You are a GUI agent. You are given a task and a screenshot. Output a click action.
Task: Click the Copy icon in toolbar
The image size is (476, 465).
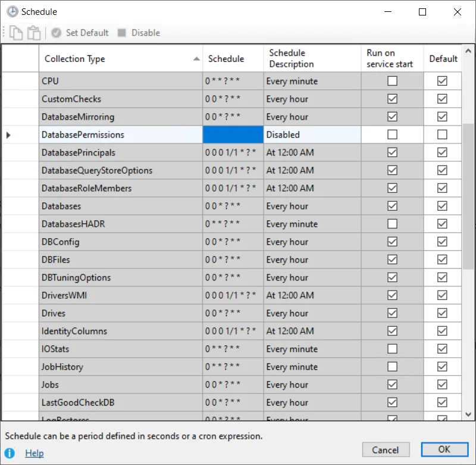pos(16,33)
